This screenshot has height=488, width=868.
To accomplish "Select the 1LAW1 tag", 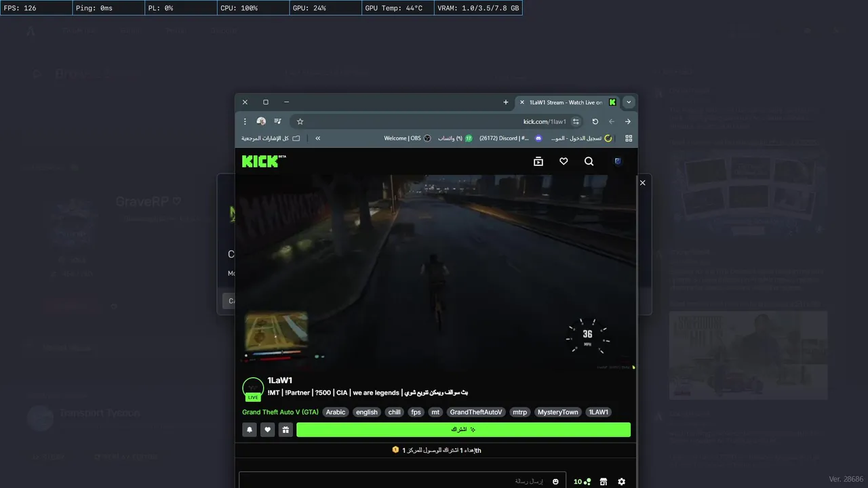I will click(598, 412).
